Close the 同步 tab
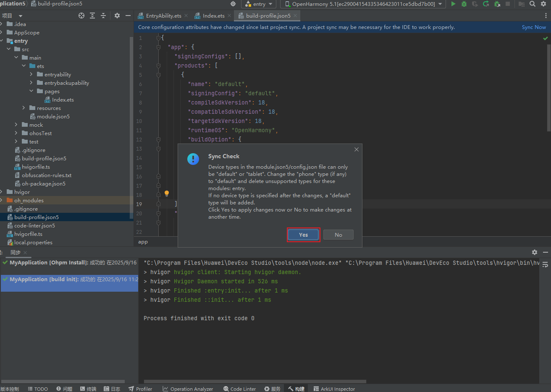The image size is (551, 392). tap(25, 252)
